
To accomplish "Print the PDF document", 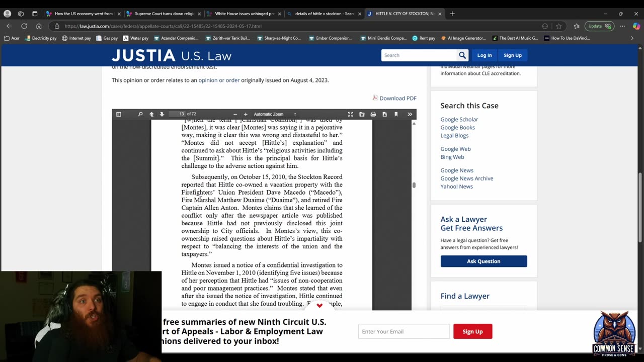I will click(x=373, y=114).
